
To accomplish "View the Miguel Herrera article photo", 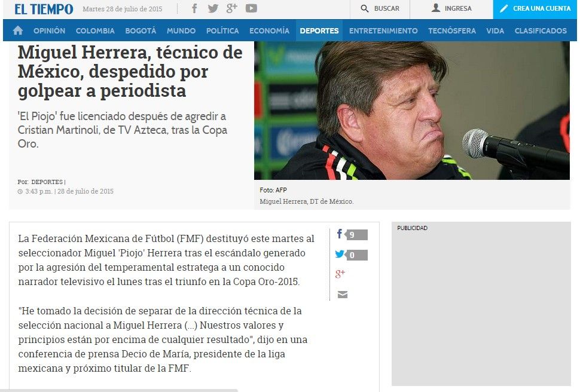I will (x=412, y=111).
